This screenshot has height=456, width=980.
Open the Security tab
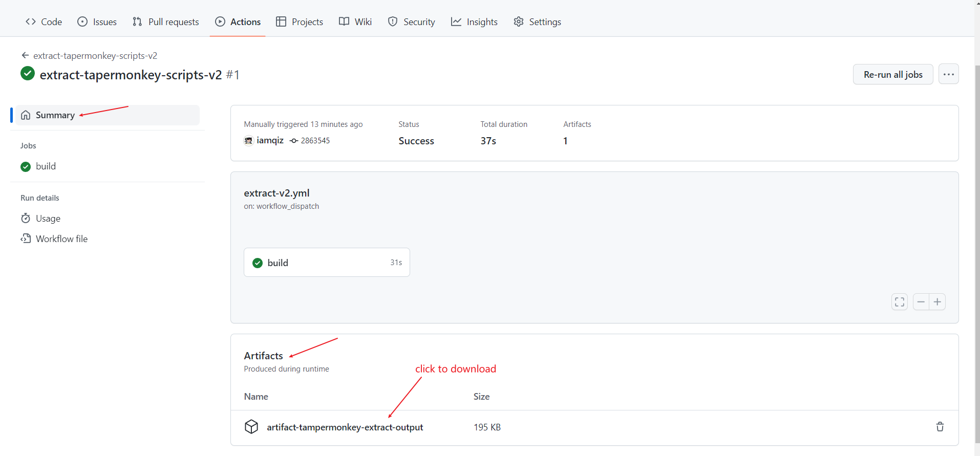tap(412, 21)
